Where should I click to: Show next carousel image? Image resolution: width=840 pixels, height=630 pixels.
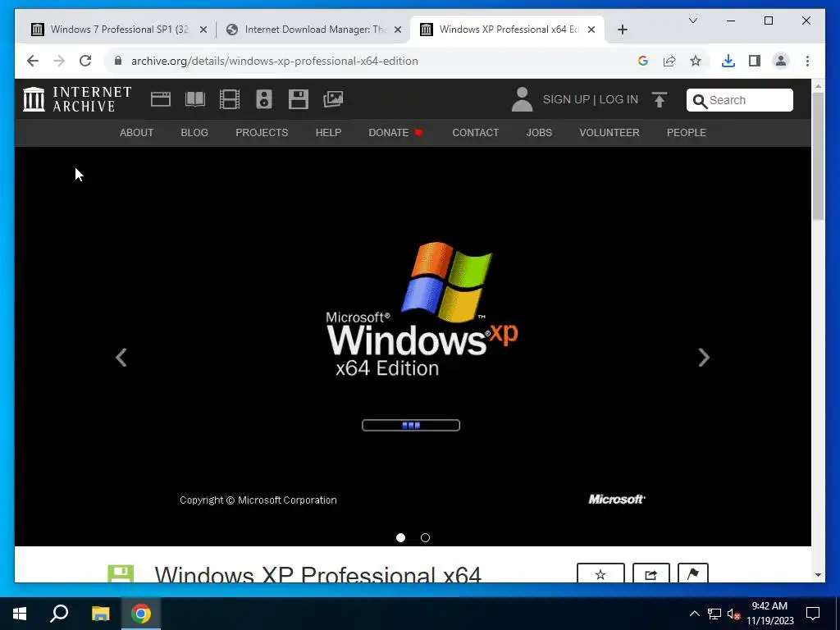(x=704, y=358)
